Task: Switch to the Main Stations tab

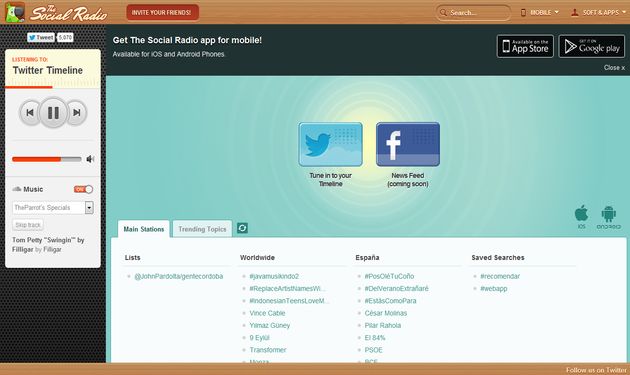Action: pyautogui.click(x=144, y=229)
